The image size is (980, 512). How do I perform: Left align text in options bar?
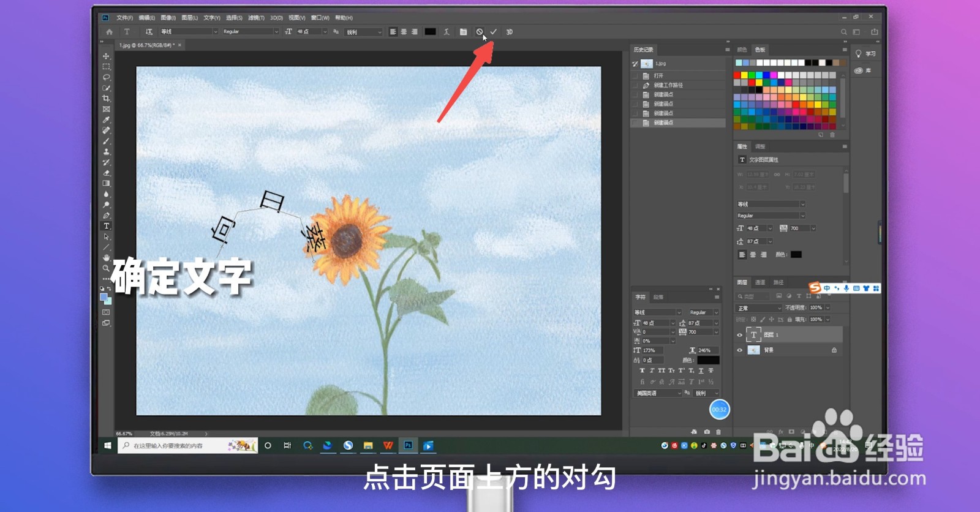tap(393, 32)
